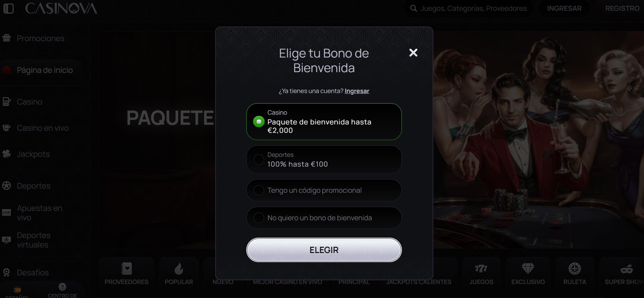Click the ELEGIR button
This screenshot has height=298, width=644.
tap(324, 250)
